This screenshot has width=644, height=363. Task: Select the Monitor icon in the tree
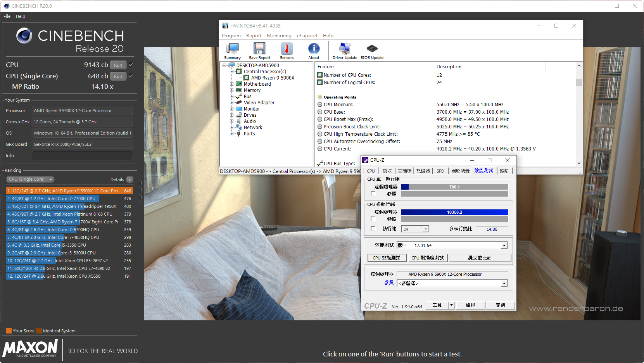pyautogui.click(x=239, y=109)
